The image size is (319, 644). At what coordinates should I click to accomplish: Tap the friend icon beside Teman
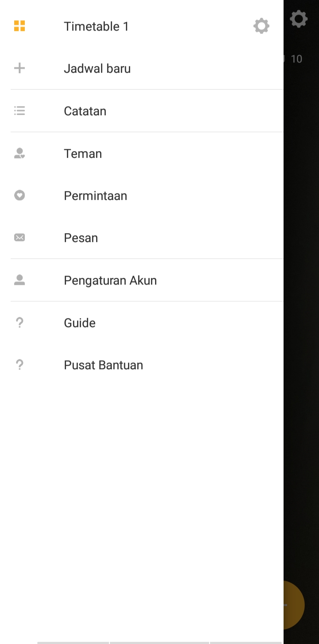pos(19,153)
